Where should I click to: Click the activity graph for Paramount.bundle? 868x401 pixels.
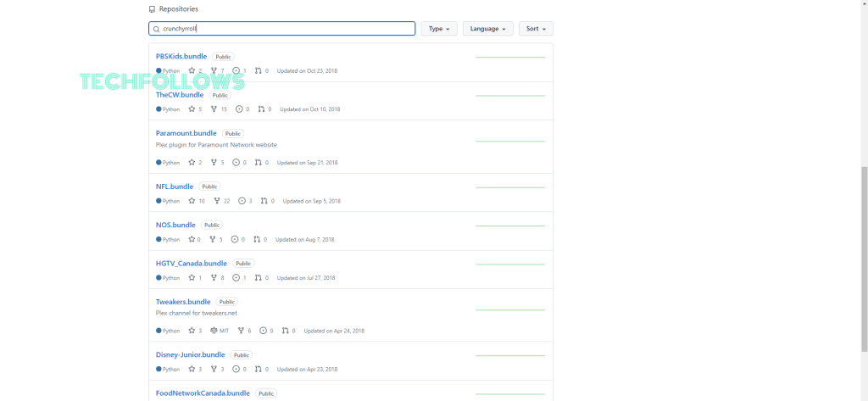point(509,142)
